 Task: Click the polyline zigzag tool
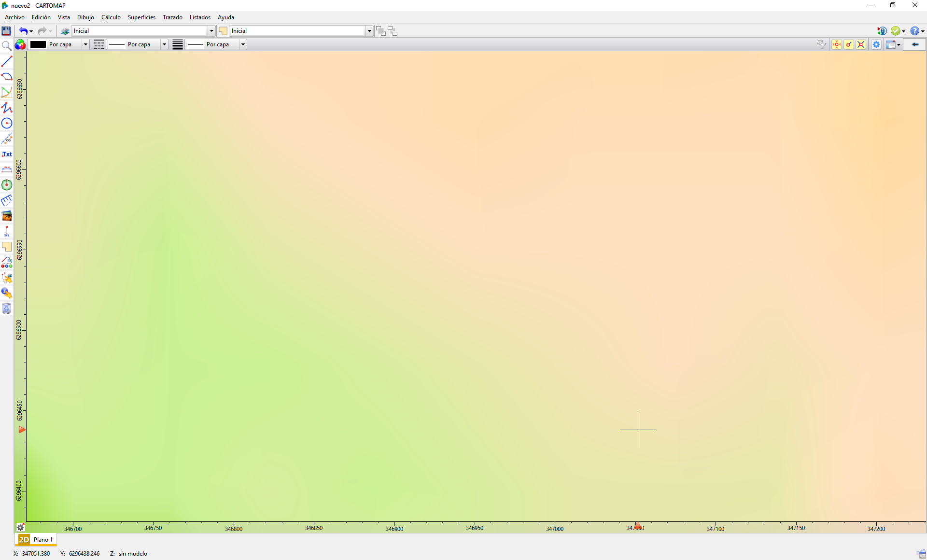pyautogui.click(x=7, y=108)
